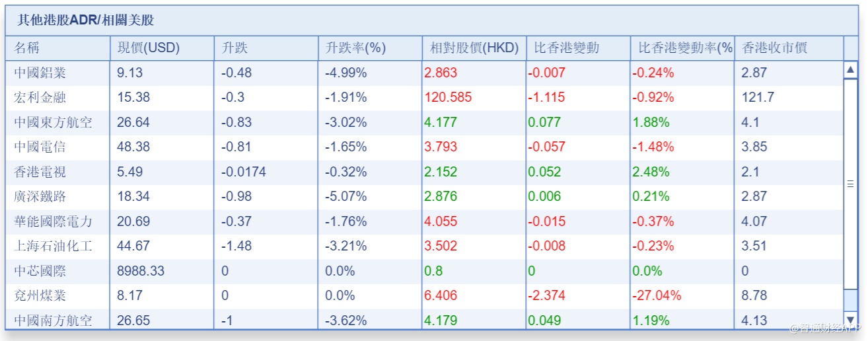Click the 香港電視 stock name
868x341 pixels.
40,172
